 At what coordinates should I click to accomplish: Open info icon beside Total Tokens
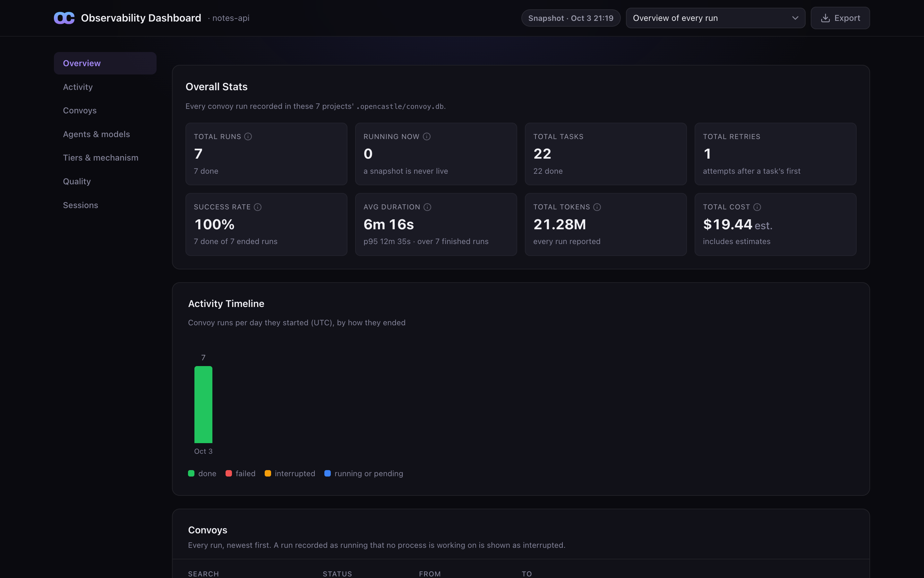pyautogui.click(x=597, y=207)
